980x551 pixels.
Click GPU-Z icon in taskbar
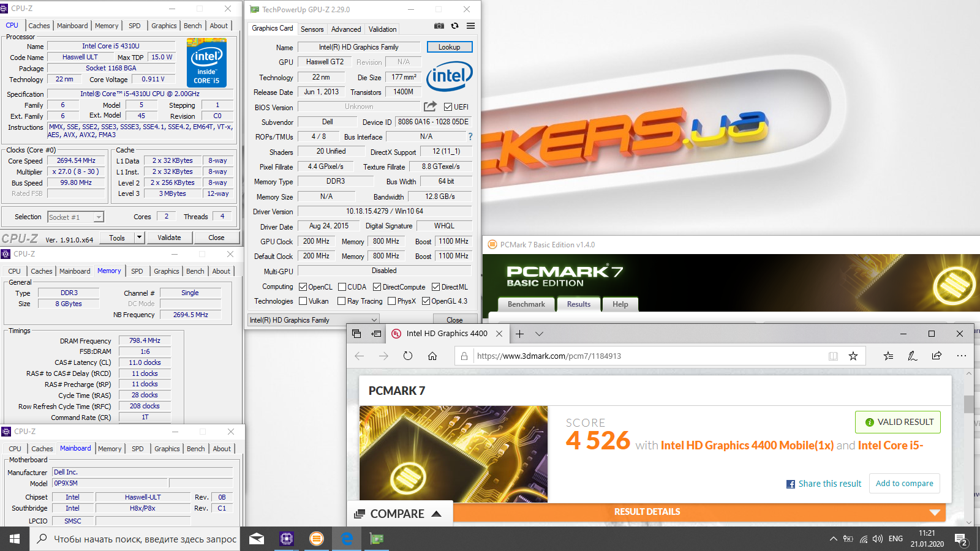[x=377, y=539]
